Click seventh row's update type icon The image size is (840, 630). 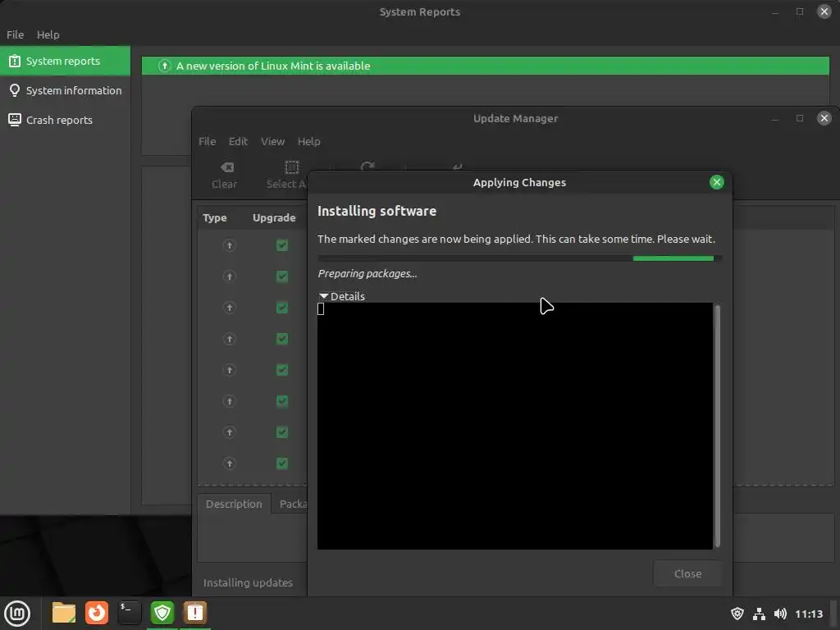pyautogui.click(x=230, y=432)
